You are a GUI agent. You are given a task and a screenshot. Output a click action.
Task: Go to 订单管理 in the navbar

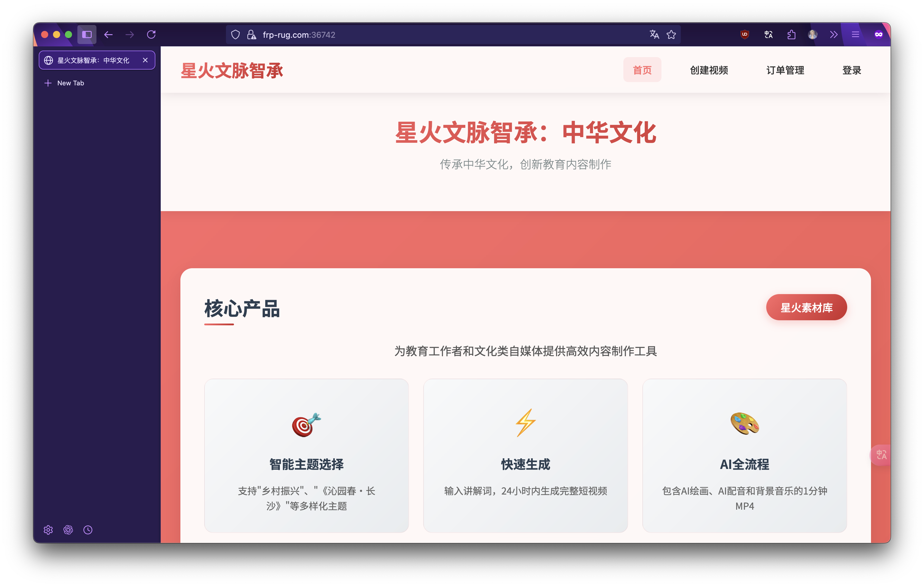[785, 70]
